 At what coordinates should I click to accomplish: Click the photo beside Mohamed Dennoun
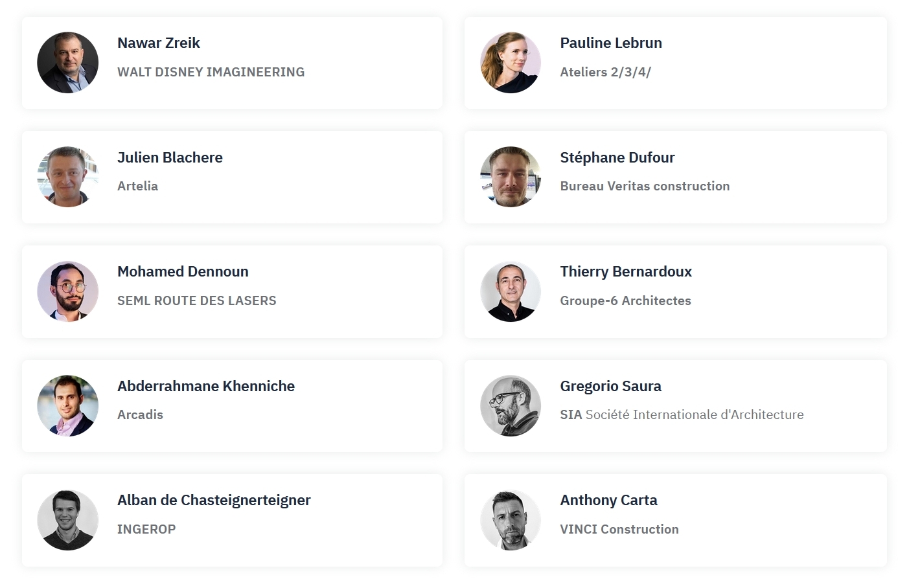(68, 291)
